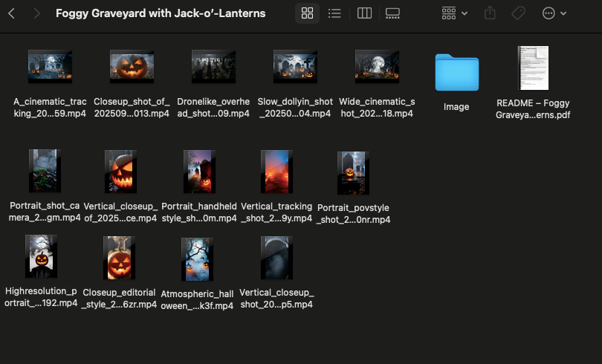Viewport: 602px width, 364px height.
Task: Click the Edit Tags icon
Action: [519, 13]
